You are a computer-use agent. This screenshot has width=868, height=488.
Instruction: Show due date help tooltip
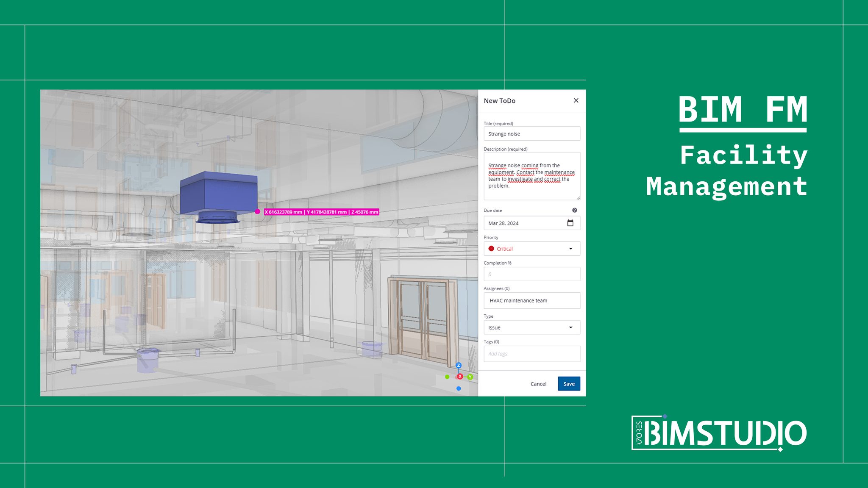point(574,210)
